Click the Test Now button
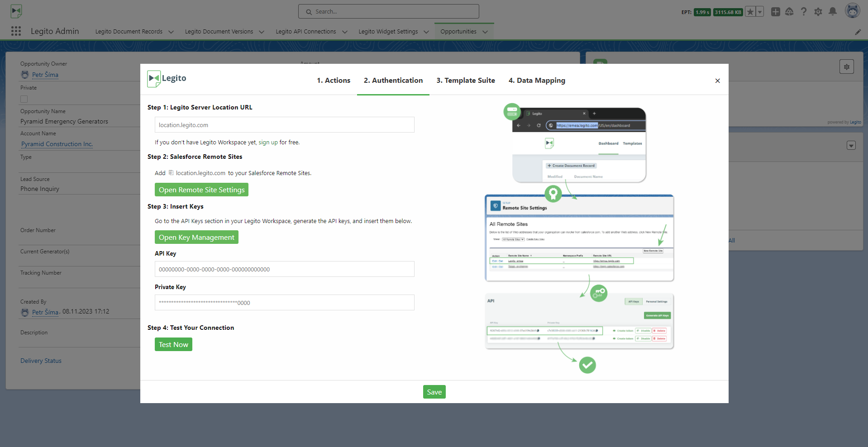 173,344
